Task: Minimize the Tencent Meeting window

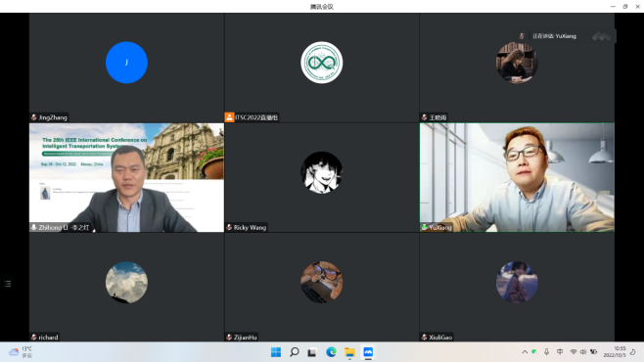Action: [x=613, y=7]
